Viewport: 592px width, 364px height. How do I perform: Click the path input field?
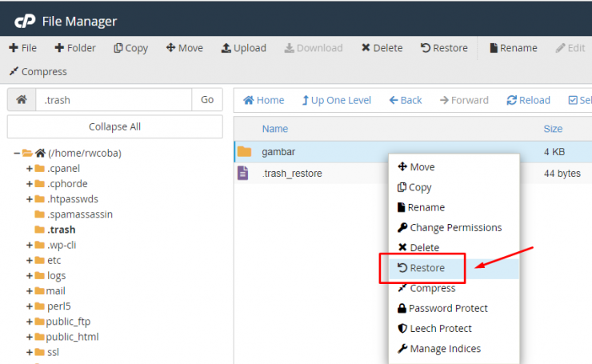point(114,100)
